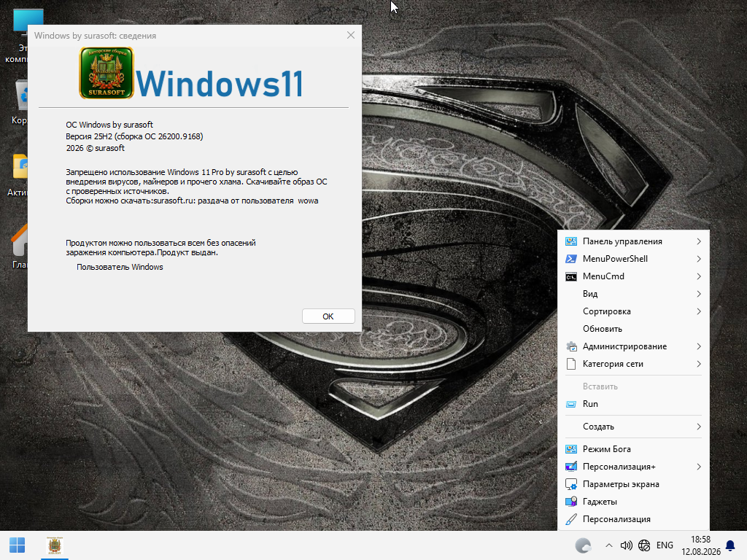Click the Windows11 title banner text
The image size is (747, 560).
[219, 84]
